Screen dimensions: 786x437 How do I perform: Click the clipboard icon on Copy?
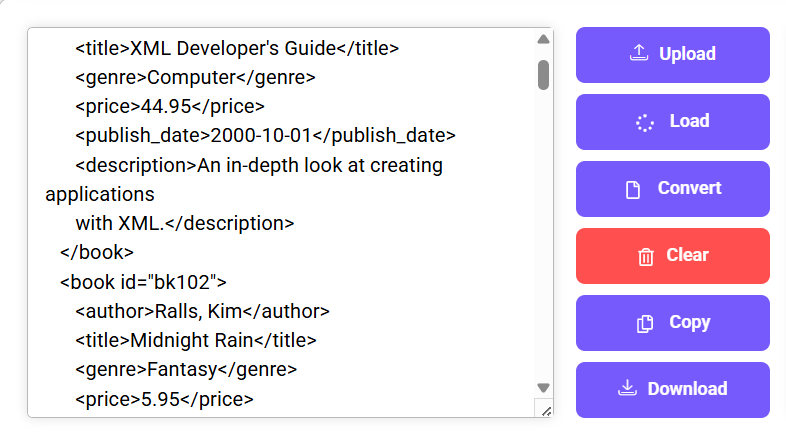click(645, 324)
